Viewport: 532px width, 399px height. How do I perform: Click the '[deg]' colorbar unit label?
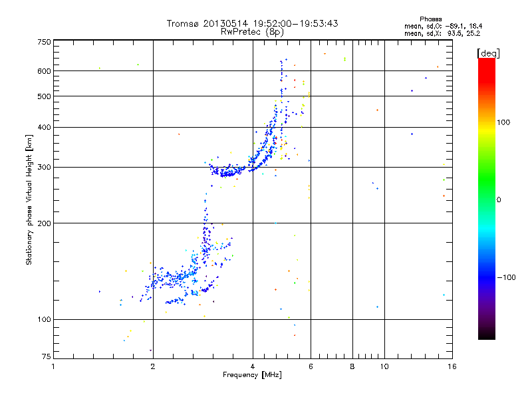[x=488, y=53]
